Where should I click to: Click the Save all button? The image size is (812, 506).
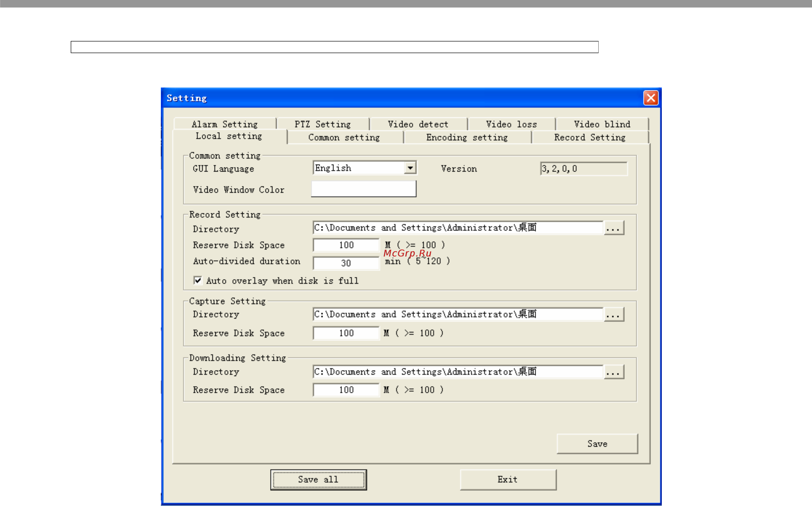tap(319, 480)
